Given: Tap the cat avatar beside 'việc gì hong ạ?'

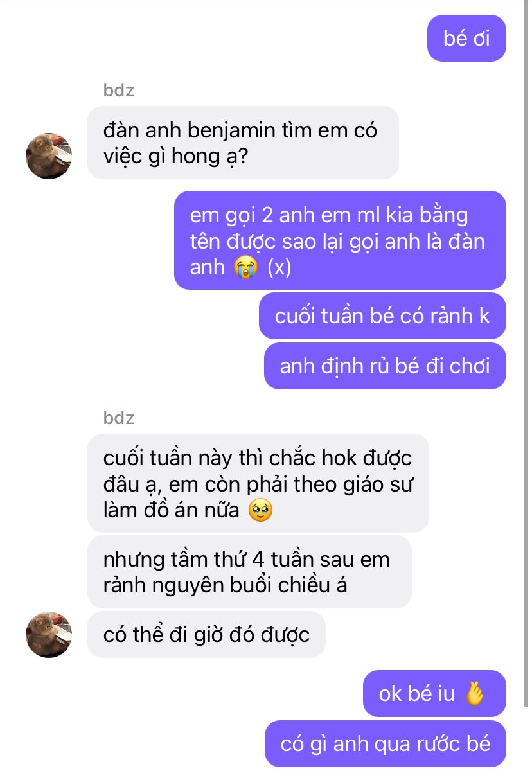Looking at the screenshot, I should pyautogui.click(x=49, y=156).
